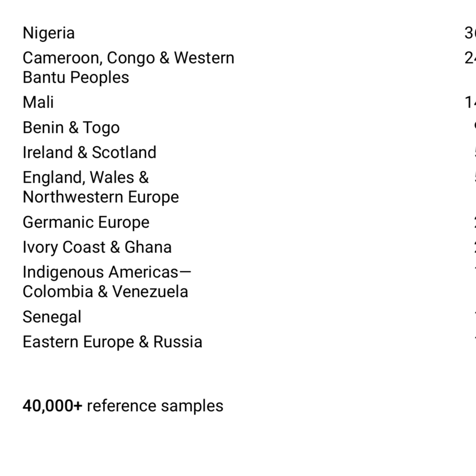Screen dimensions: 476x476
Task: Open England, Wales & Northwestern Europe entry
Action: click(x=101, y=187)
